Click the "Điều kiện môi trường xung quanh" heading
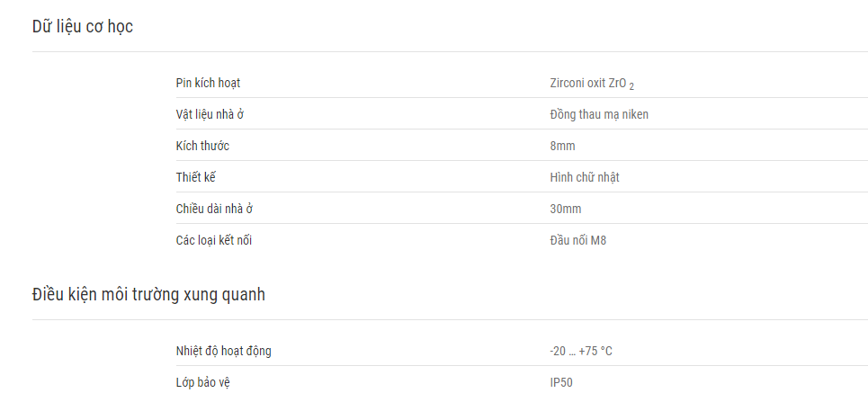 click(148, 295)
